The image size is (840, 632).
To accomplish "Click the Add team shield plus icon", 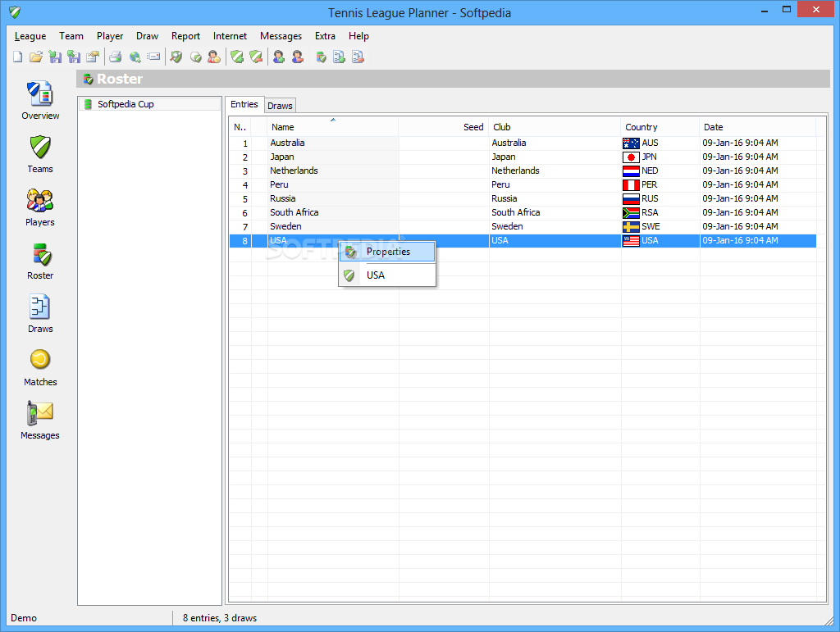I will point(237,57).
